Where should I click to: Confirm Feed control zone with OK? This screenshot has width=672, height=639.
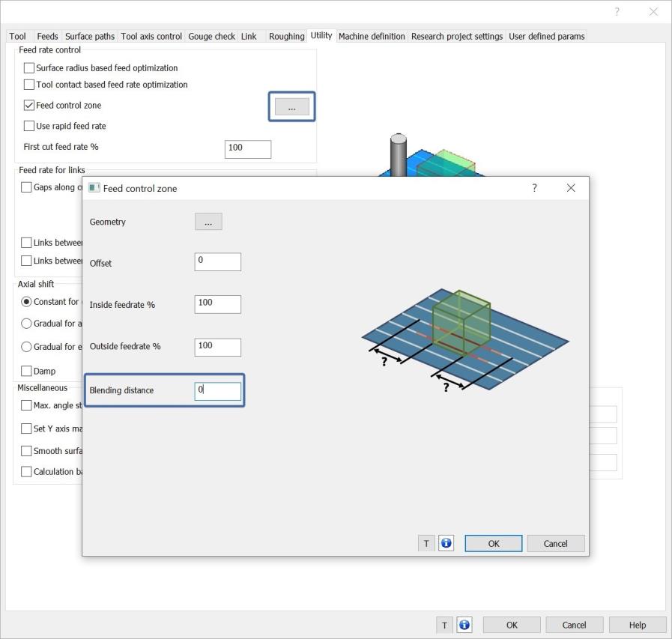pos(493,543)
